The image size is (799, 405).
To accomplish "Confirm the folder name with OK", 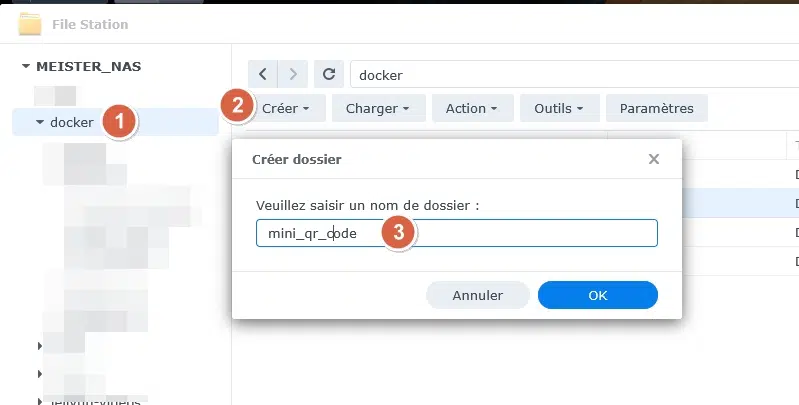I will pyautogui.click(x=597, y=295).
